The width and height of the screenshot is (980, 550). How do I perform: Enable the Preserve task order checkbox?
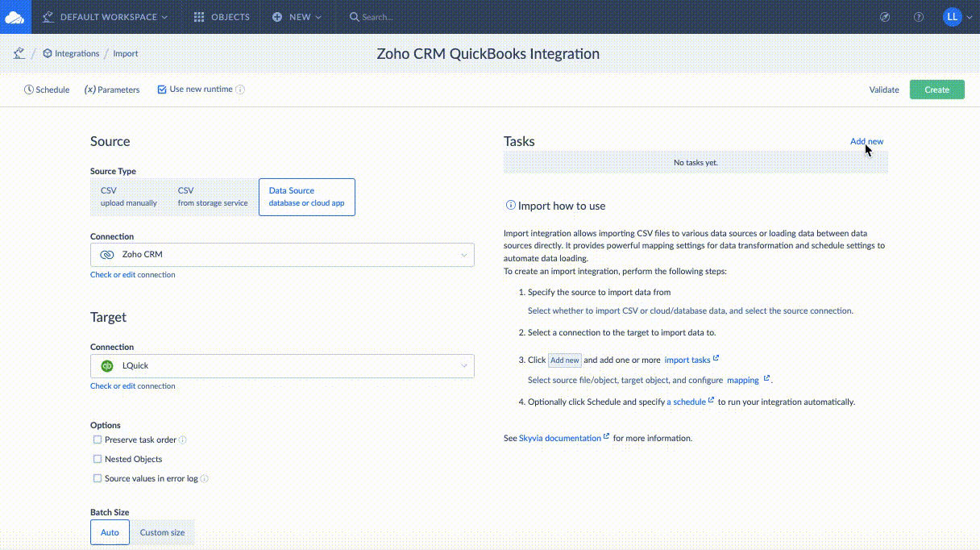pos(98,440)
